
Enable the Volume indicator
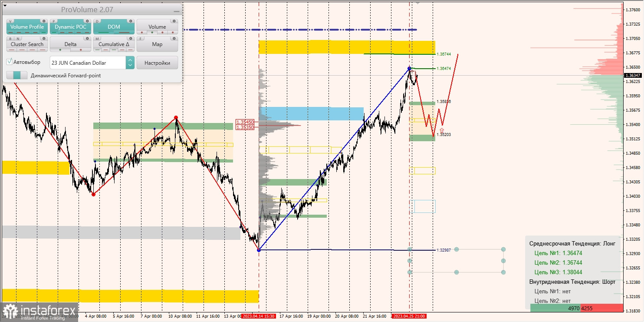point(157,27)
